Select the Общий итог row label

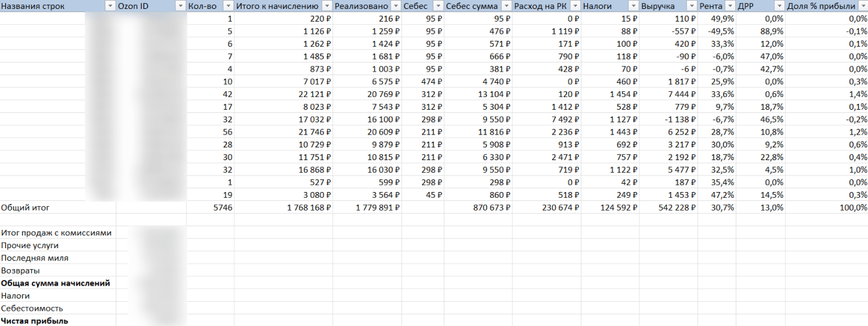[x=26, y=207]
